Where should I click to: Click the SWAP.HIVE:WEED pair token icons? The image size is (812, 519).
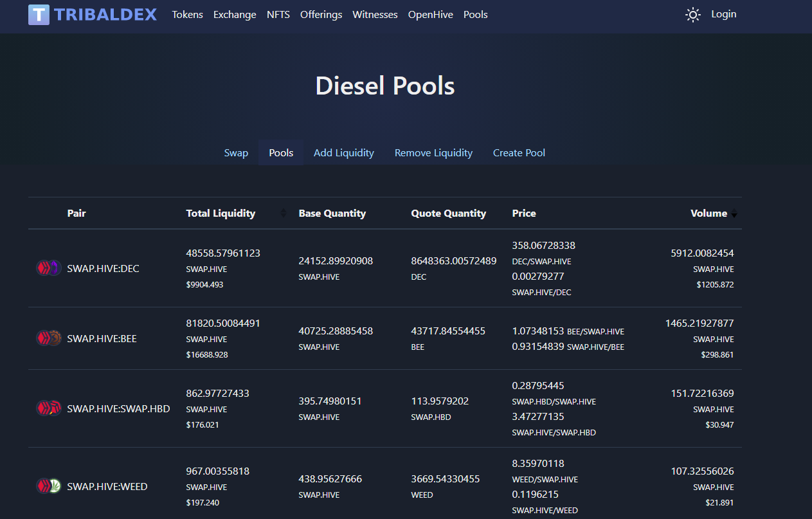48,486
